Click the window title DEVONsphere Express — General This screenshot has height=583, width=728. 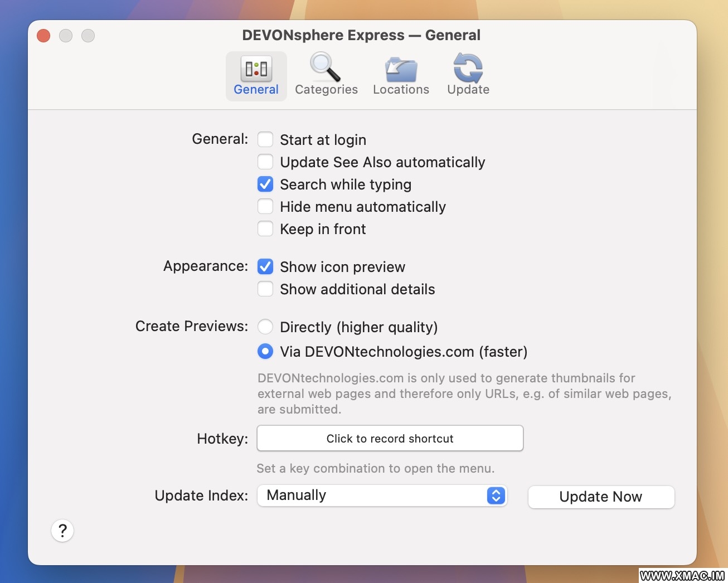click(x=361, y=35)
